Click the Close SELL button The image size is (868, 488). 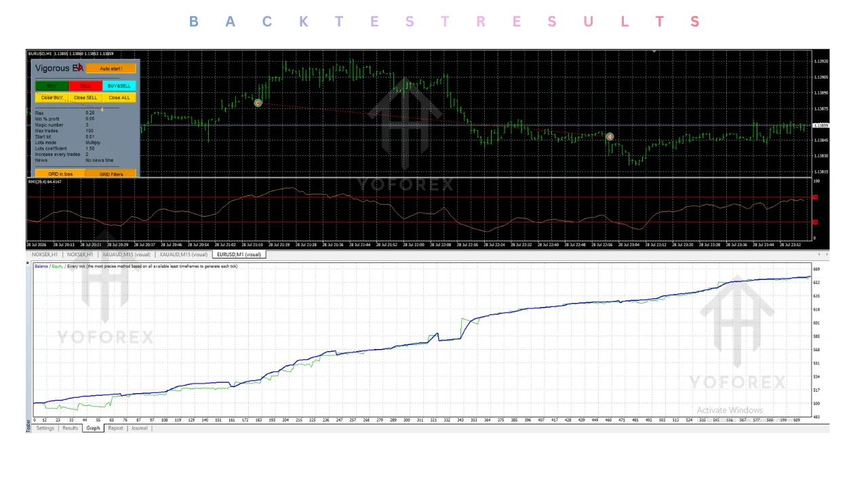(85, 98)
